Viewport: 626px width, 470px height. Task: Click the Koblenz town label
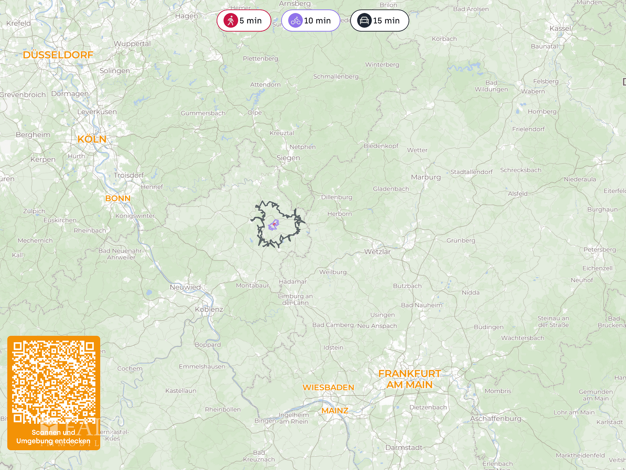click(209, 309)
